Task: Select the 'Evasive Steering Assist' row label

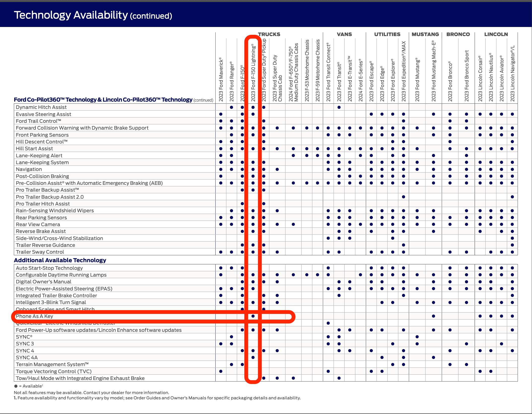Action: click(43, 114)
